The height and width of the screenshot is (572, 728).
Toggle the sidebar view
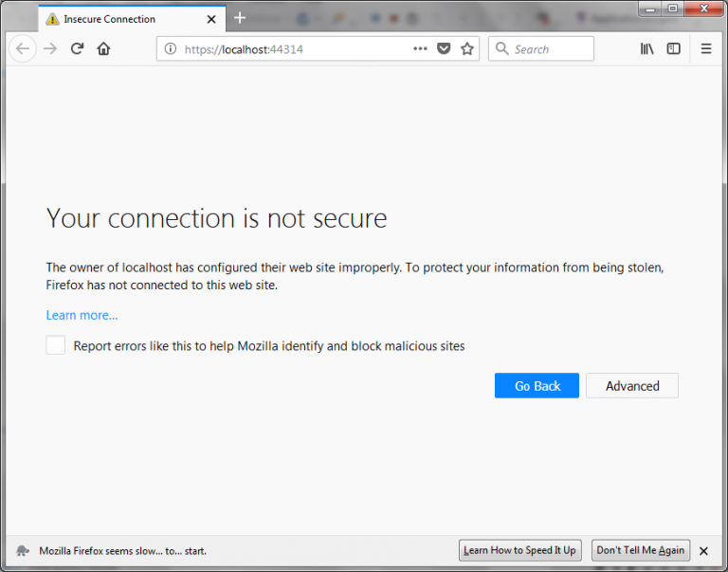[674, 49]
